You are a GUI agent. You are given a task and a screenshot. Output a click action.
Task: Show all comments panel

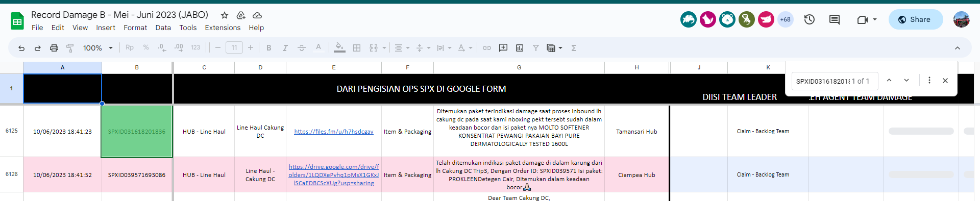835,19
